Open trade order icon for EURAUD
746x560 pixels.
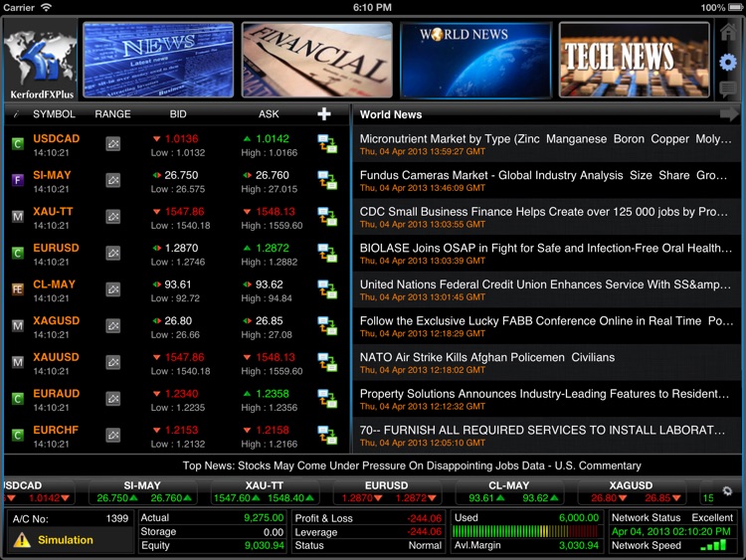coord(327,399)
